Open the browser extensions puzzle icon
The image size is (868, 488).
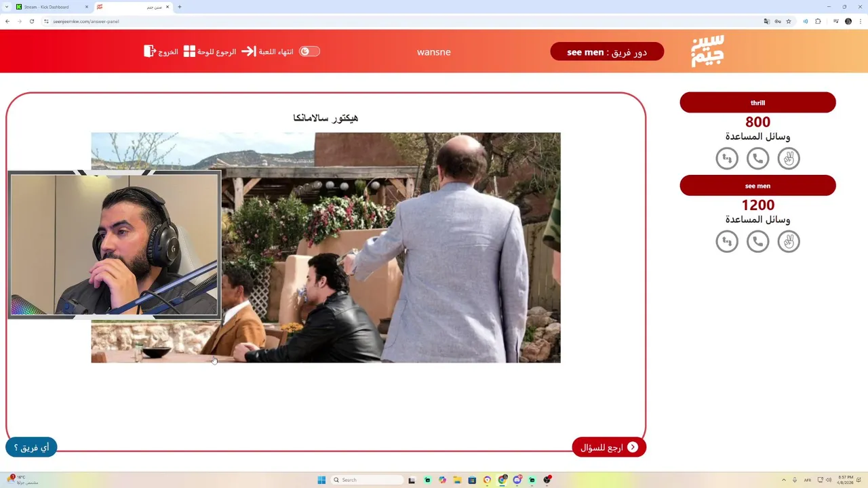(x=818, y=21)
